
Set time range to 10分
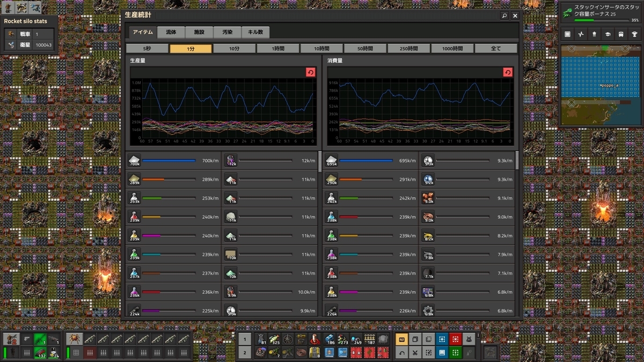tap(235, 48)
